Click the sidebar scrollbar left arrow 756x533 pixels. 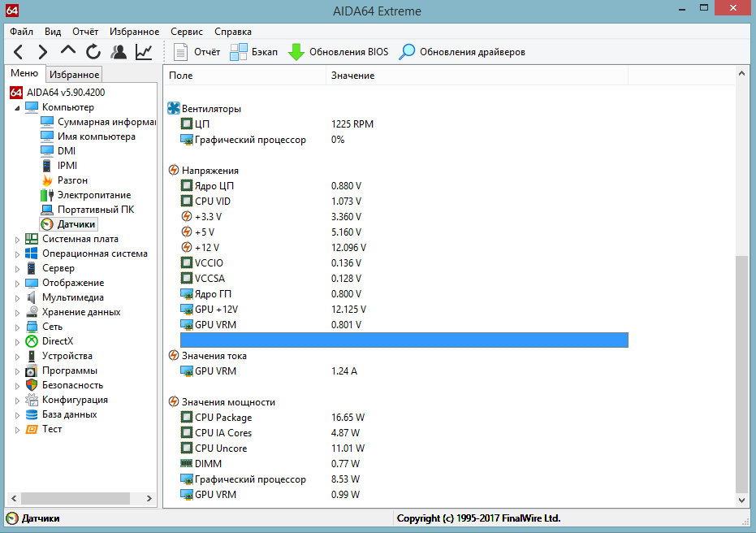coord(14,498)
